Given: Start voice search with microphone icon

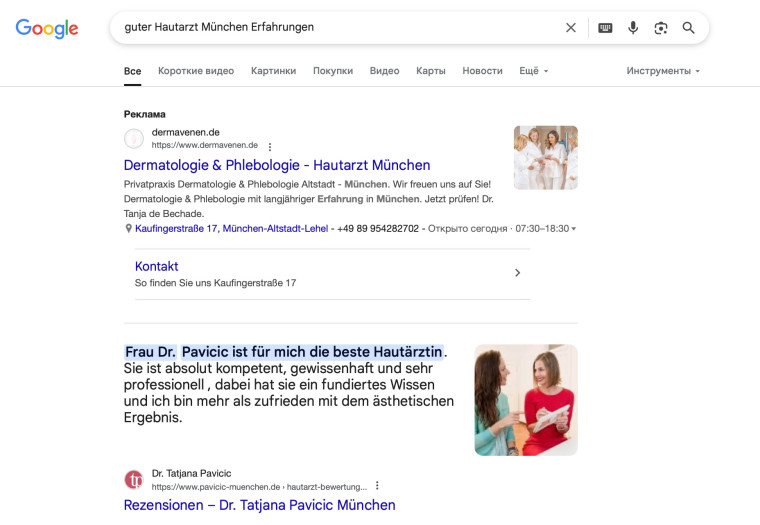Looking at the screenshot, I should 633,28.
